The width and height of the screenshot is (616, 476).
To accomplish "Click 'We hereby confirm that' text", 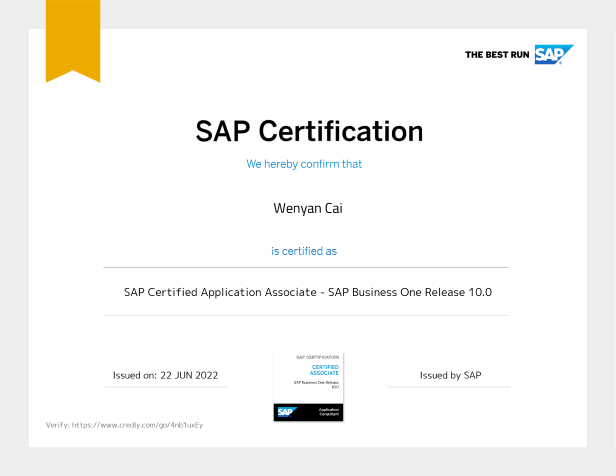I will [x=304, y=164].
